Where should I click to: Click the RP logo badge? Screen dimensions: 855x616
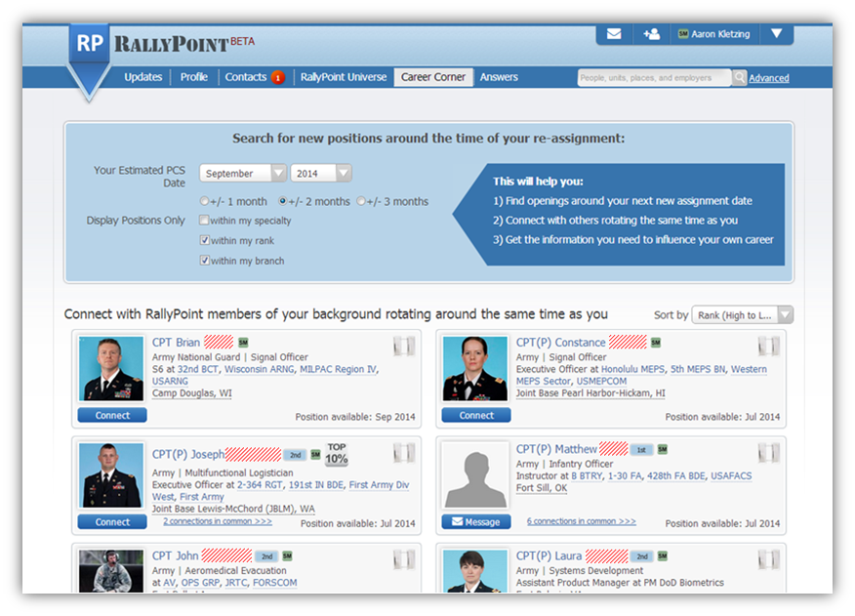90,43
